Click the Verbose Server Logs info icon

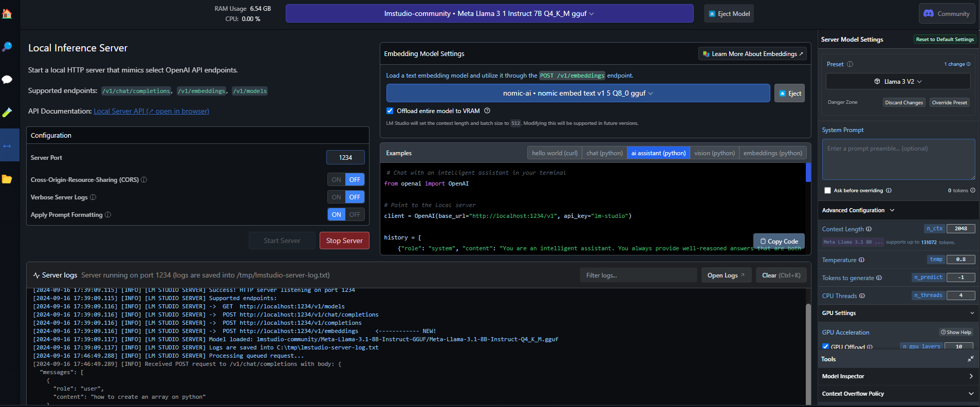(x=93, y=197)
